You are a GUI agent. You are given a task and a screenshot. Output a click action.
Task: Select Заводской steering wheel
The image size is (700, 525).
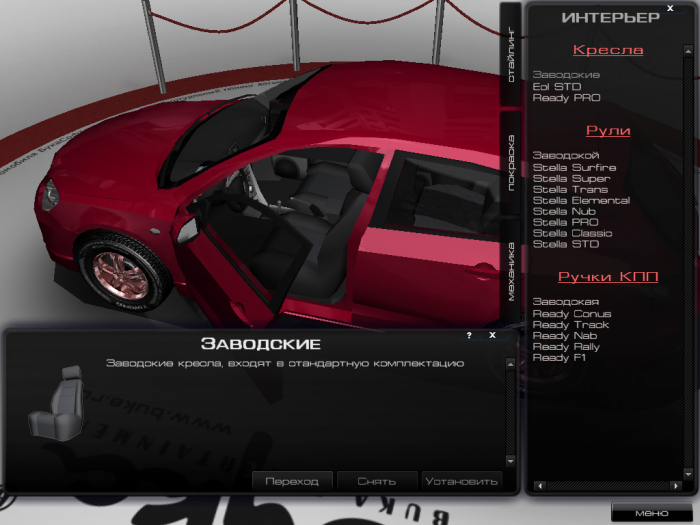click(566, 155)
